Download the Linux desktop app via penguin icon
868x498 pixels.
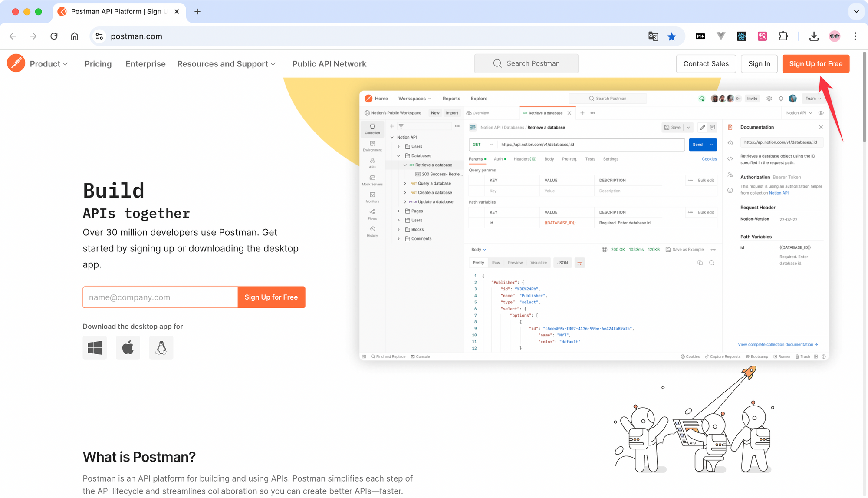(161, 347)
